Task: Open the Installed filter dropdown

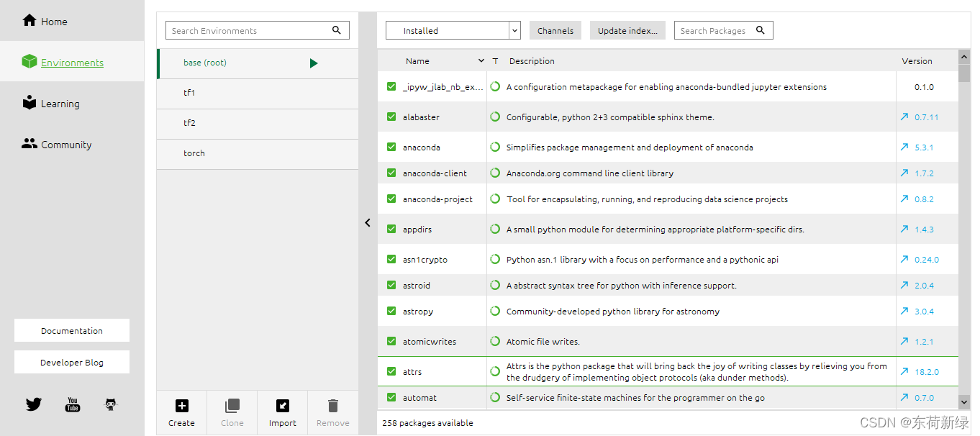Action: [x=453, y=30]
